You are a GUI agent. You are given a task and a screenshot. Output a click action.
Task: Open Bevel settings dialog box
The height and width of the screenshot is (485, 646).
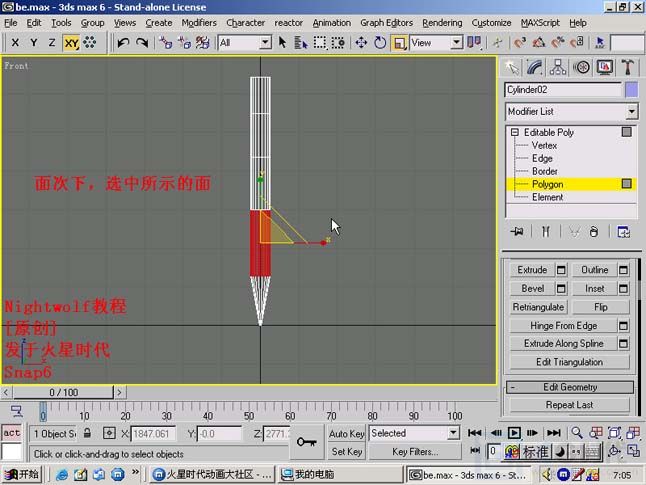point(561,288)
